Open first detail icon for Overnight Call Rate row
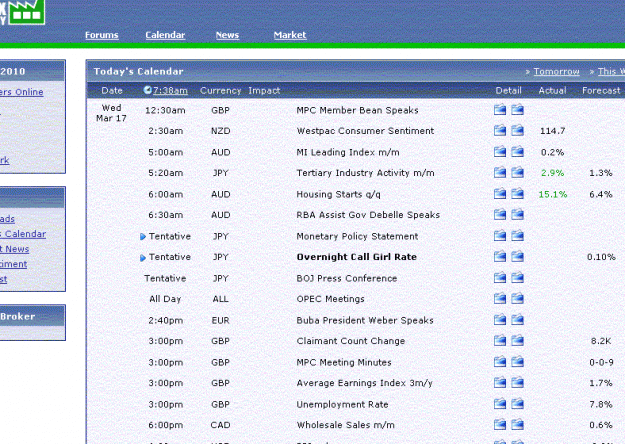The image size is (625, 444). coord(500,256)
